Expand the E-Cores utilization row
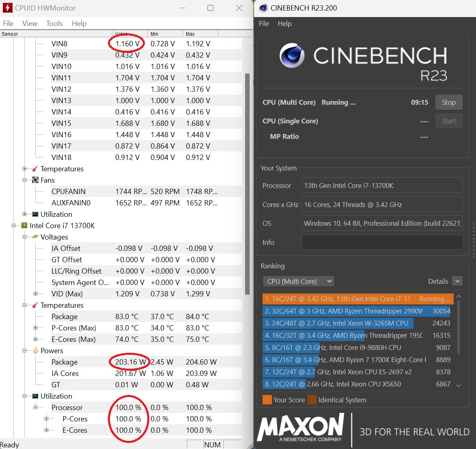 point(46,430)
